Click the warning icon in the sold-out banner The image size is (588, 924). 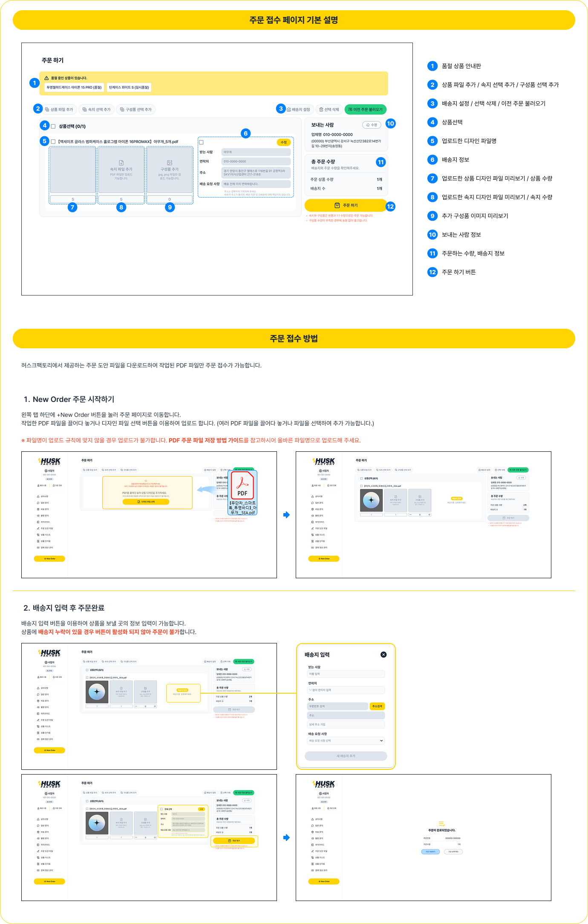tap(46, 78)
